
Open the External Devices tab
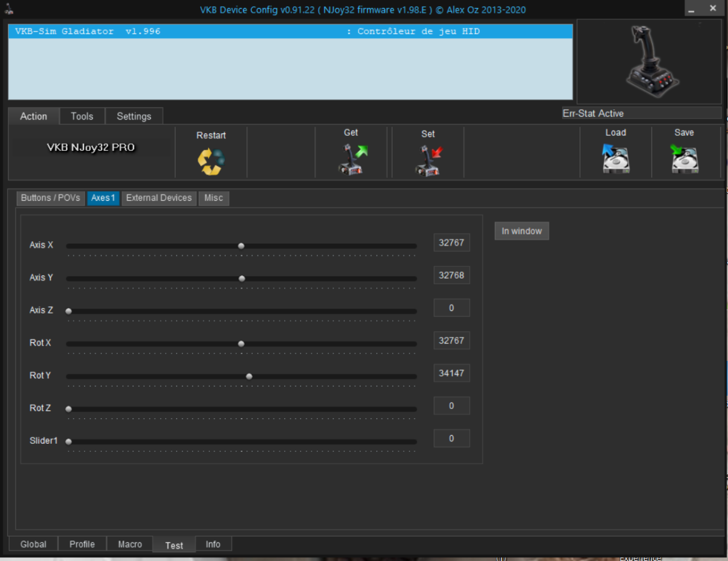point(159,198)
